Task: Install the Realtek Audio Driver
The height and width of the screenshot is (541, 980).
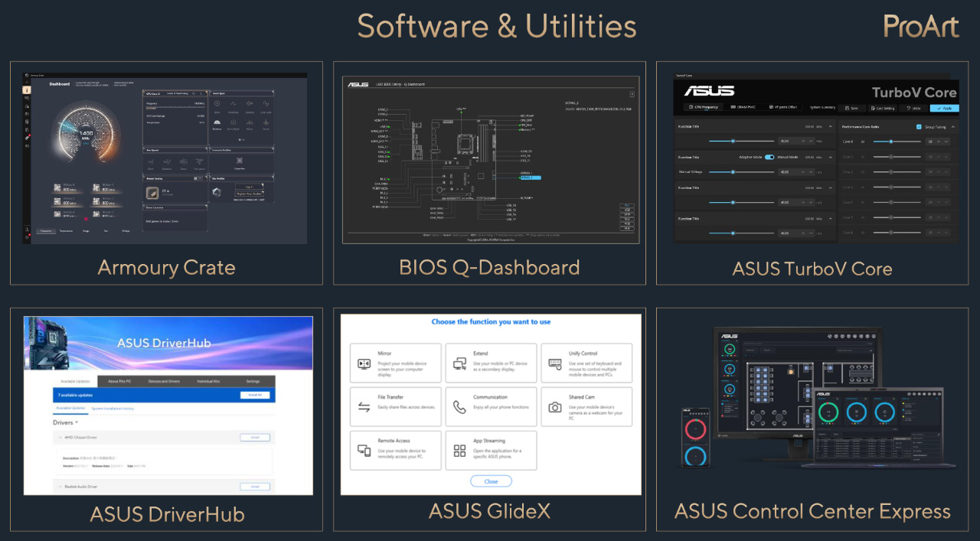Action: coord(255,487)
